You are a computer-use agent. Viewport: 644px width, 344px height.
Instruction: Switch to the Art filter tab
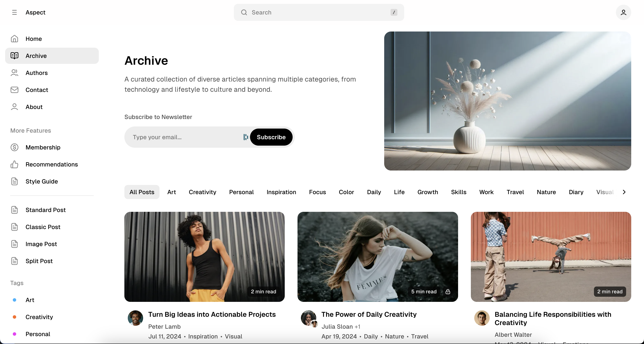[x=171, y=192]
